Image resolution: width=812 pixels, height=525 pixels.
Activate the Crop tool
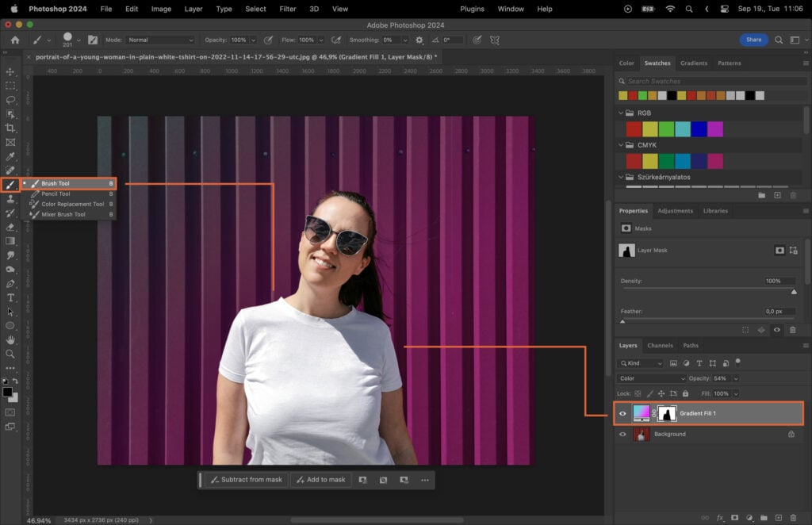[11, 128]
